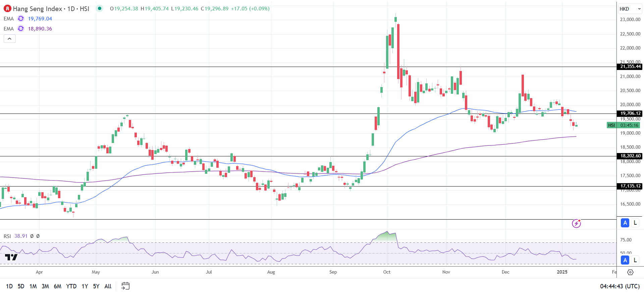The image size is (644, 293).
Task: Click the RSI value 38.91
Action: [x=21, y=236]
